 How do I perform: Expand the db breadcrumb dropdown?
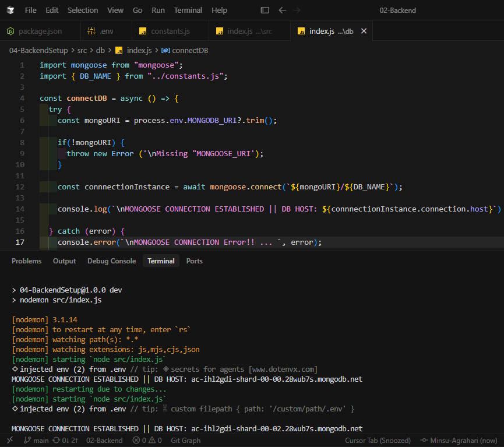pyautogui.click(x=100, y=50)
